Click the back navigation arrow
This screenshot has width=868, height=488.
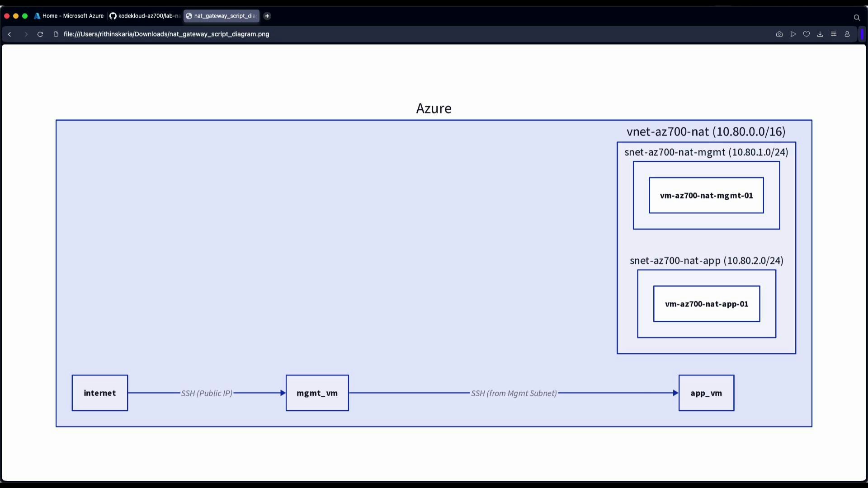coord(9,34)
